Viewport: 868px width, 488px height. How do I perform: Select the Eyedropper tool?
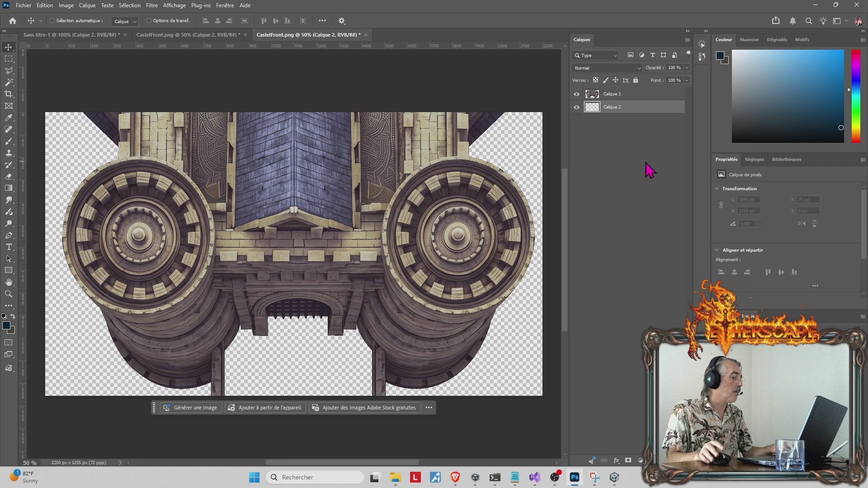tap(9, 117)
